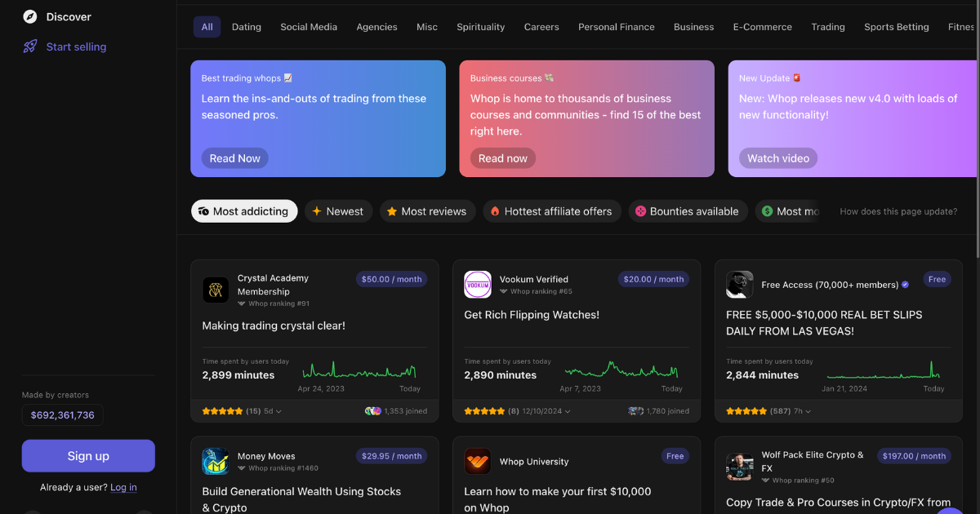980x514 pixels.
Task: Follow the Log in link
Action: coord(123,487)
